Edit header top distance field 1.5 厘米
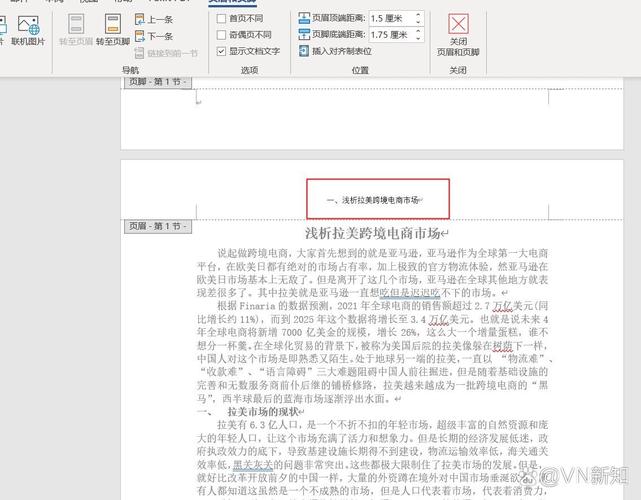Image resolution: width=641 pixels, height=500 pixels. (391, 18)
